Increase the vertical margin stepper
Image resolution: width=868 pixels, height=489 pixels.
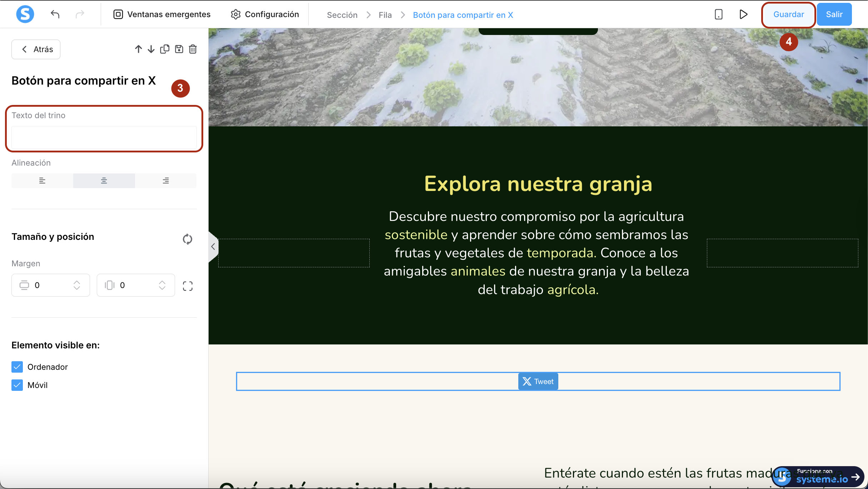tap(77, 282)
